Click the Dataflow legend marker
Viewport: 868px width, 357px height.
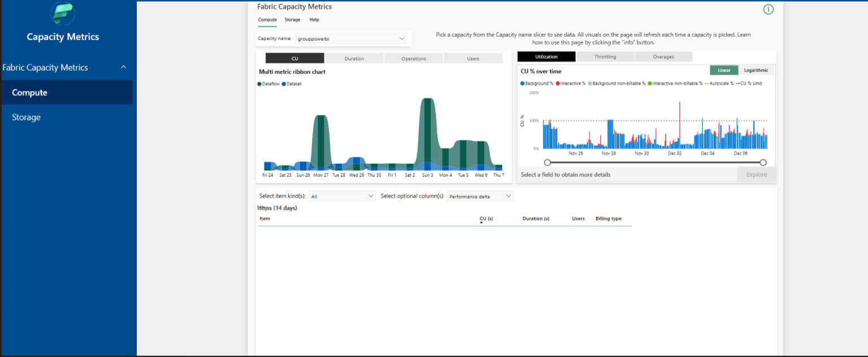click(x=259, y=84)
